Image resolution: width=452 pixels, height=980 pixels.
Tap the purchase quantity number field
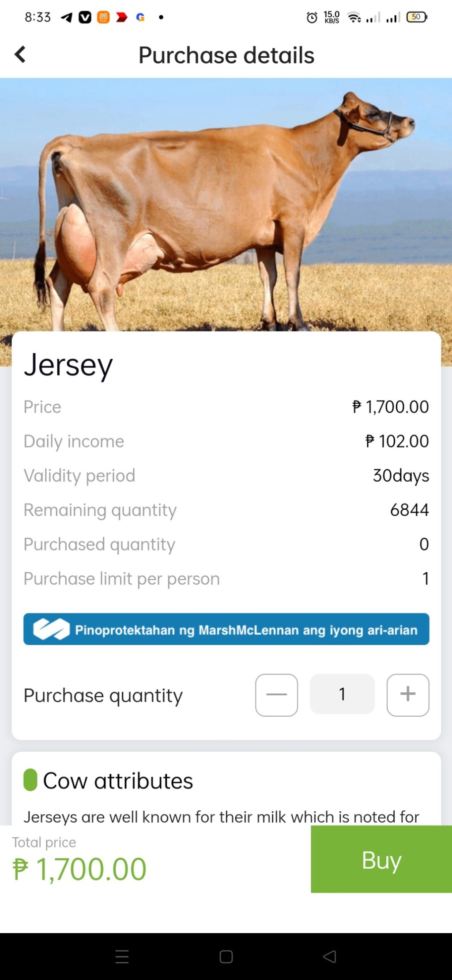click(342, 694)
